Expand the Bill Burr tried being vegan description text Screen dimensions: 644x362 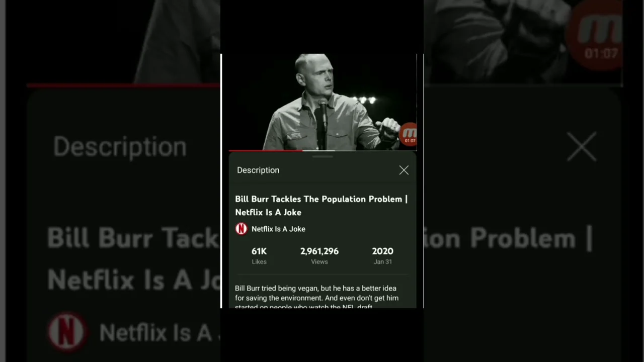(x=317, y=297)
